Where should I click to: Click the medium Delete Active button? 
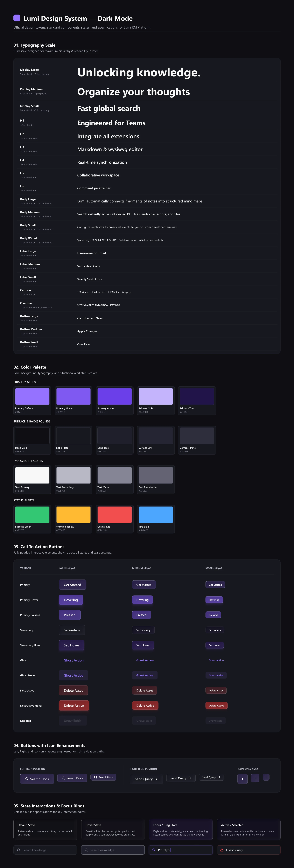(x=145, y=706)
